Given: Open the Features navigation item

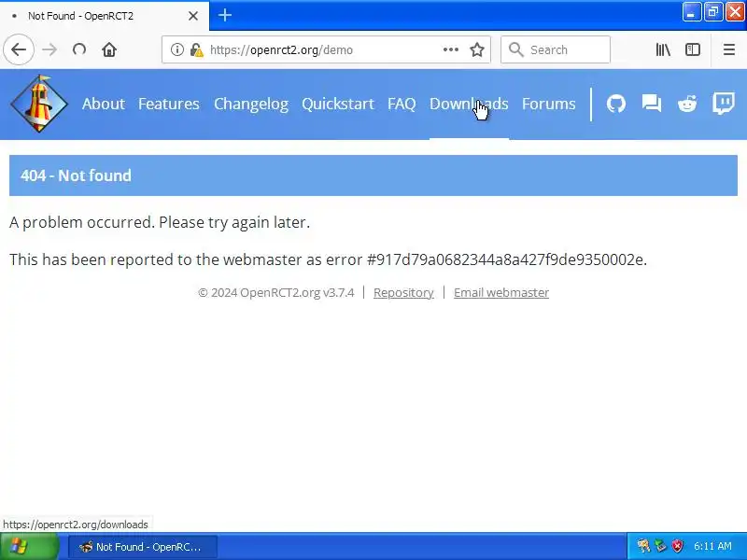Looking at the screenshot, I should 169,104.
